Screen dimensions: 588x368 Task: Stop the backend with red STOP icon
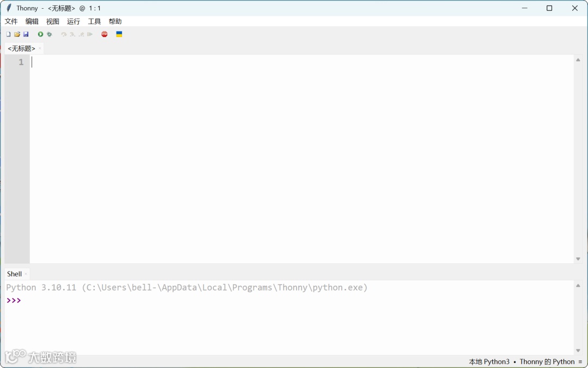(x=104, y=34)
